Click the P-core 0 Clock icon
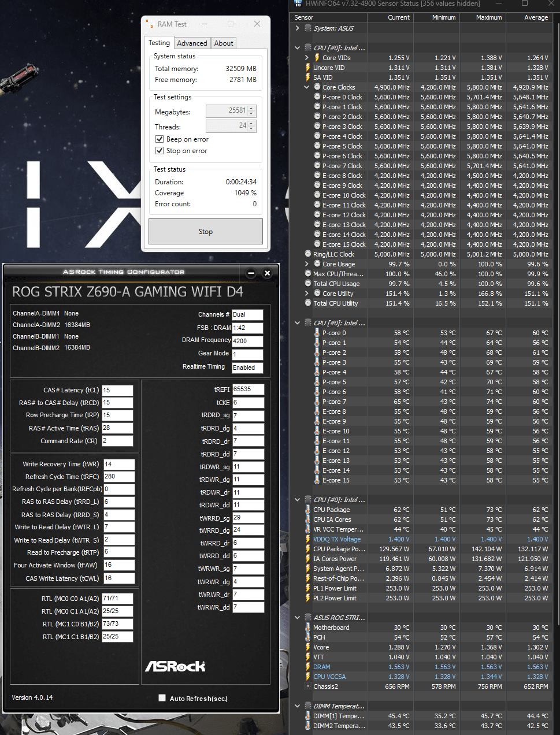Image resolution: width=560 pixels, height=735 pixels. pyautogui.click(x=317, y=97)
